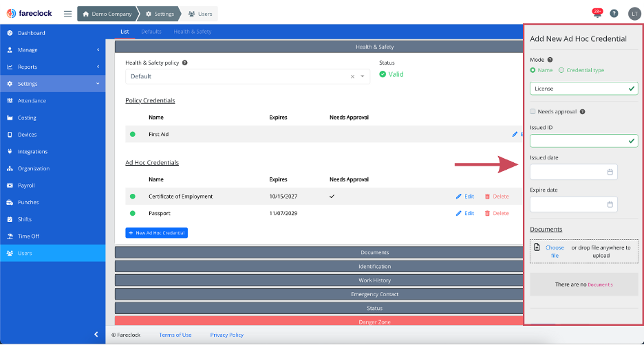This screenshot has width=644, height=345.
Task: Clear the Default policy selection
Action: tap(352, 77)
